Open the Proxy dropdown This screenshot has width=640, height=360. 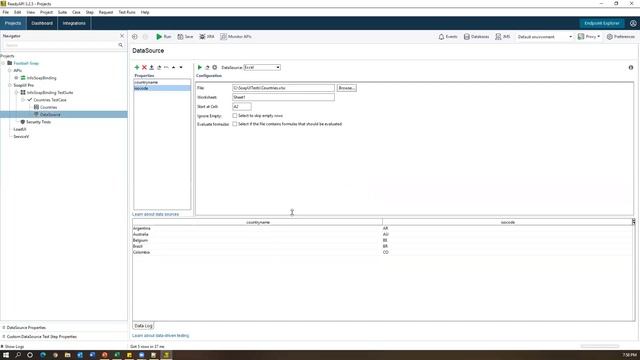click(x=589, y=37)
